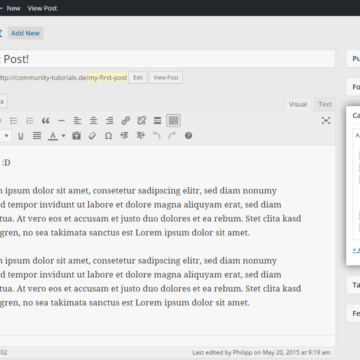The image size is (360, 360).
Task: Click the text color A icon
Action: 53,136
